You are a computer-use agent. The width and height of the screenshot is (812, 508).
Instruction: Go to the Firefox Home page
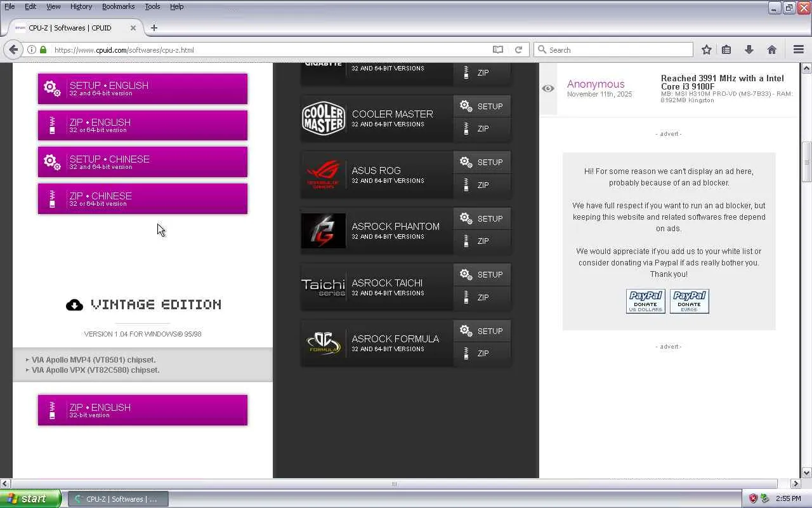[772, 50]
